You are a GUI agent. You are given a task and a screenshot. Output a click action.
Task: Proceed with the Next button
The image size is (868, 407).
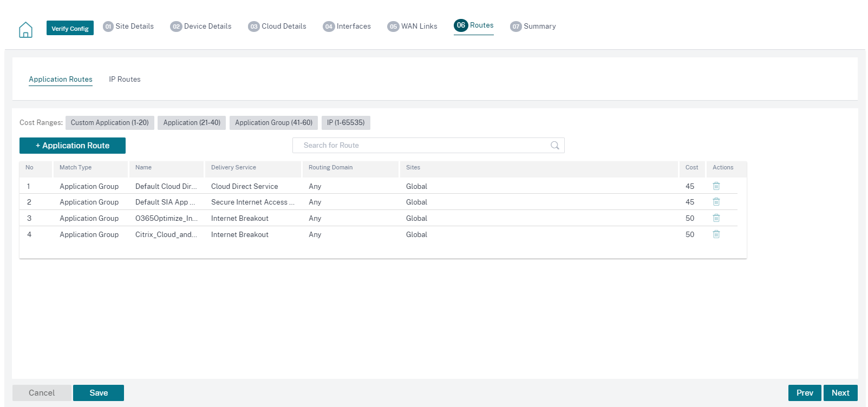click(x=840, y=393)
